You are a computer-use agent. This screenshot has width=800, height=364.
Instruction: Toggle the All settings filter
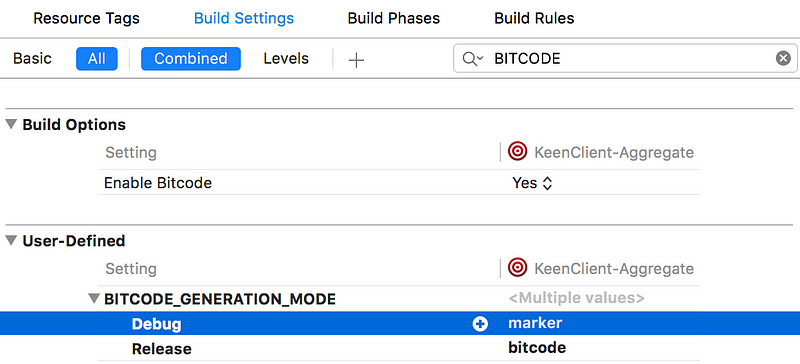[x=96, y=58]
